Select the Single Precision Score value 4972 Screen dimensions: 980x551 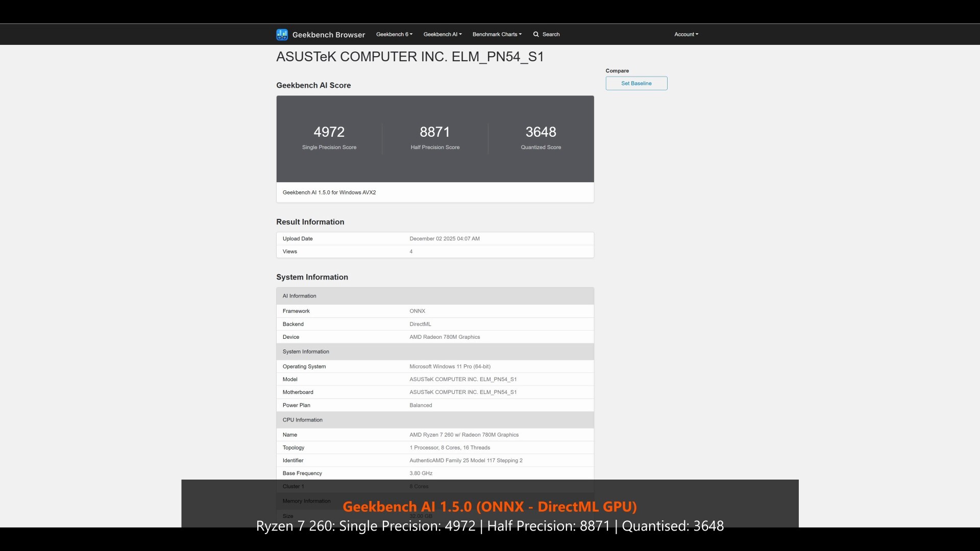pyautogui.click(x=329, y=132)
